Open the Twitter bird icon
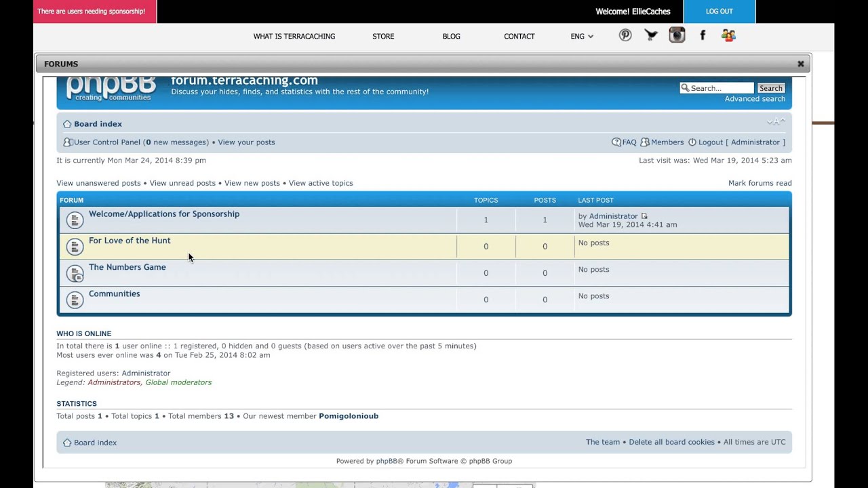 tap(651, 35)
